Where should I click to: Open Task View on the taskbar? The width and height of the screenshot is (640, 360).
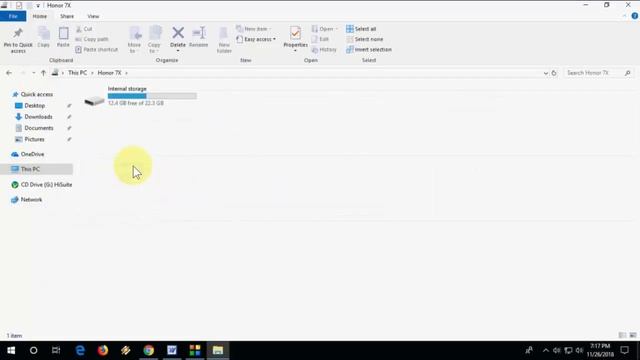(56, 350)
